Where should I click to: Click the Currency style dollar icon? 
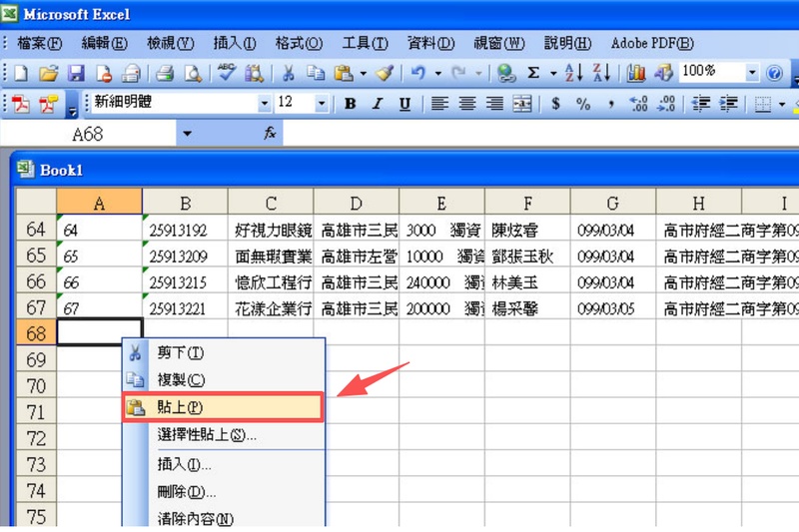(555, 103)
